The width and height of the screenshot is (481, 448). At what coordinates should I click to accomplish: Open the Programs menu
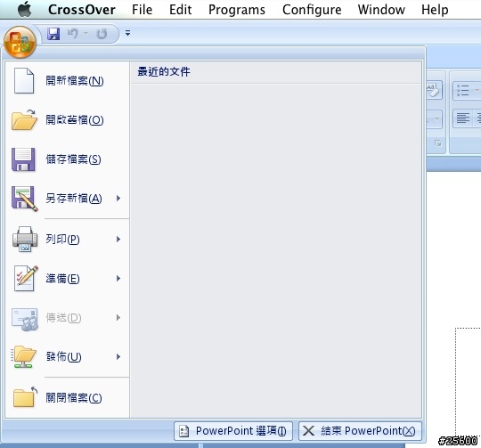point(237,10)
